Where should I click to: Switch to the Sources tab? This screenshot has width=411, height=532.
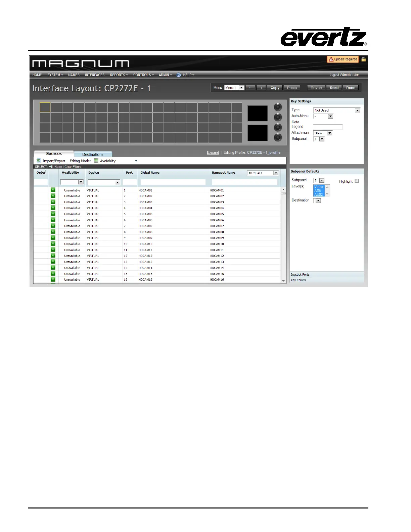click(54, 153)
